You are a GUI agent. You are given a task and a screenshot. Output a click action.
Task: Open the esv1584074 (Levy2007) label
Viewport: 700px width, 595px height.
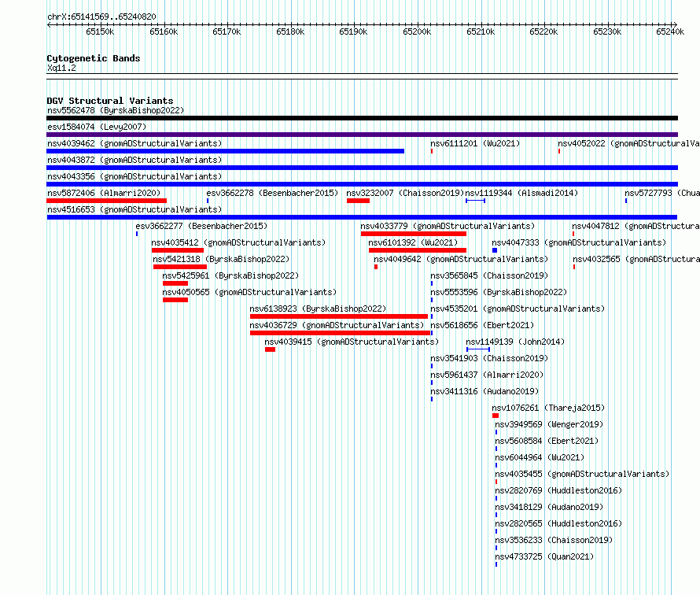click(x=97, y=127)
